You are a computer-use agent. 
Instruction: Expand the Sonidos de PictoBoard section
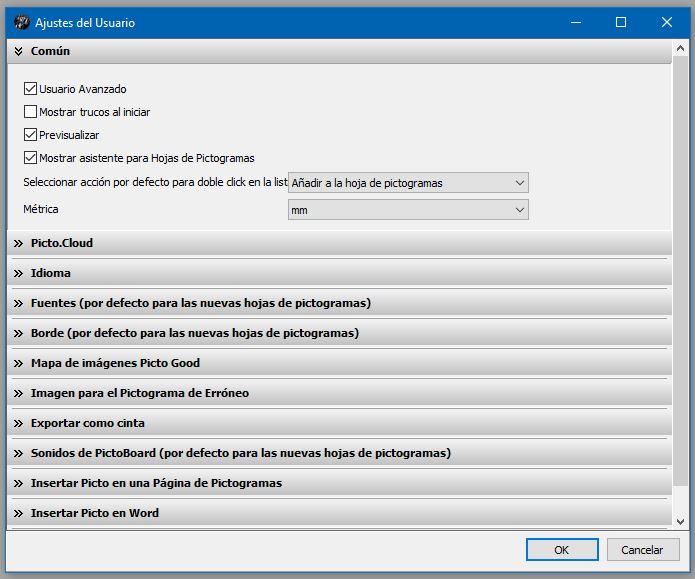(340, 453)
